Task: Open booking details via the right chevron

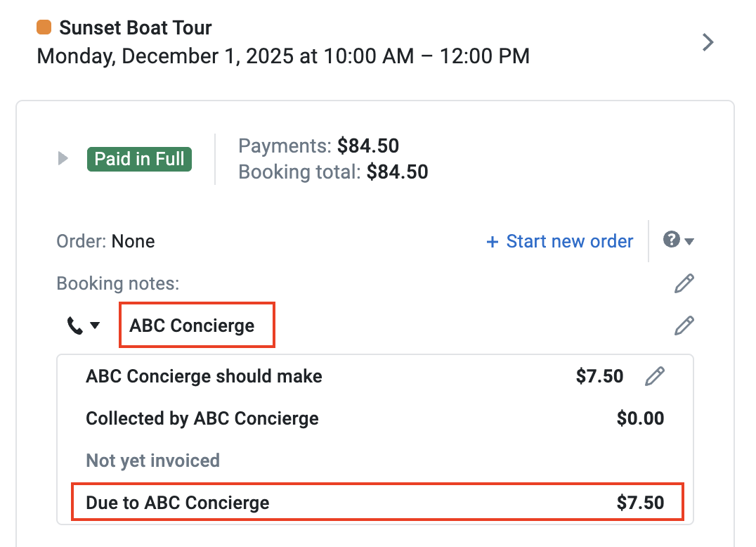Action: 707,42
